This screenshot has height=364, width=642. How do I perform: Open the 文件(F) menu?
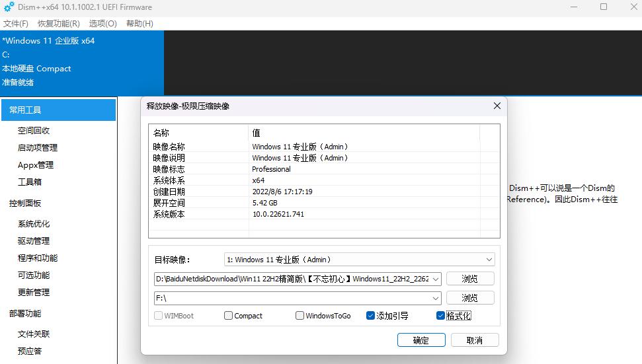(x=16, y=24)
